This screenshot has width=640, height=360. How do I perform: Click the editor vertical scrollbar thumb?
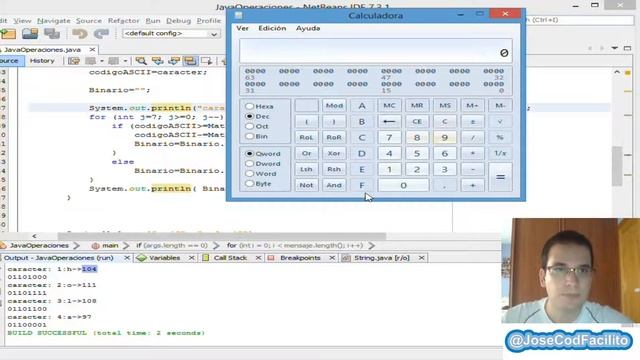[x=617, y=167]
